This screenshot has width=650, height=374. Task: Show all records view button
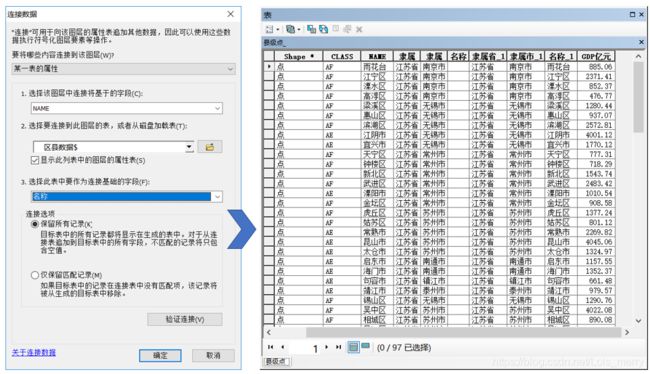point(353,347)
